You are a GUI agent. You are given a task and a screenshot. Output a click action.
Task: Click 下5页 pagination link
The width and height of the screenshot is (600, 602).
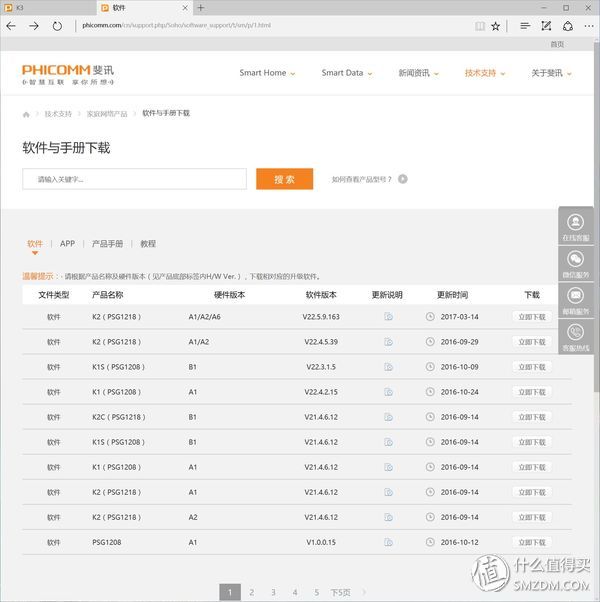point(340,592)
